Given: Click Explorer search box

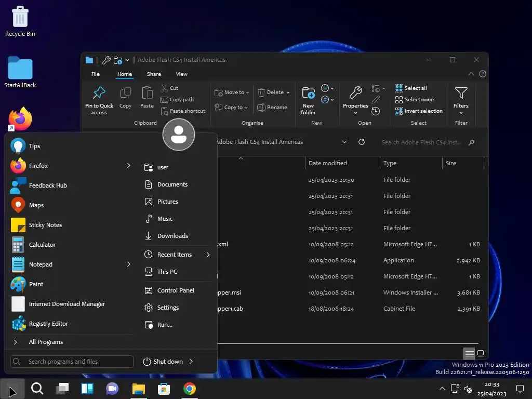Looking at the screenshot, I should click(x=428, y=142).
